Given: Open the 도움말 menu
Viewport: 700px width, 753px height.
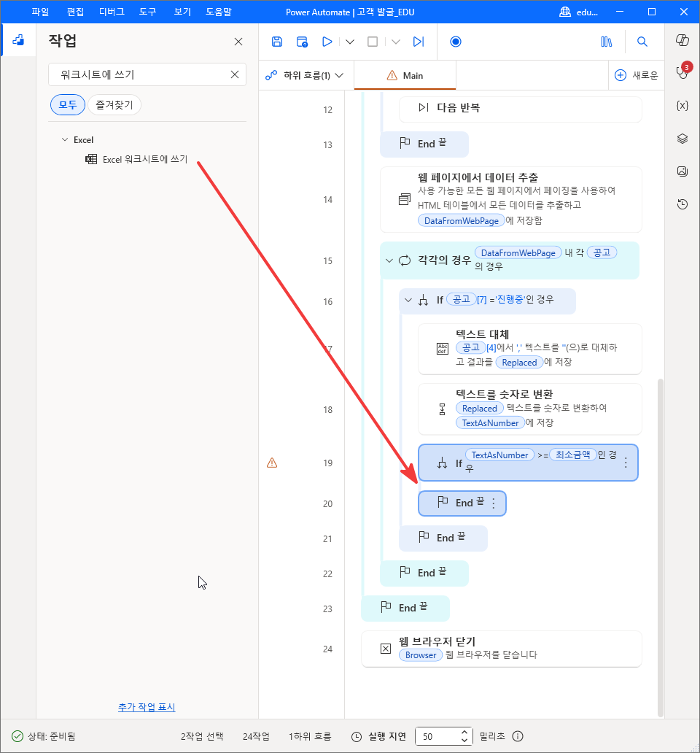Looking at the screenshot, I should 218,12.
